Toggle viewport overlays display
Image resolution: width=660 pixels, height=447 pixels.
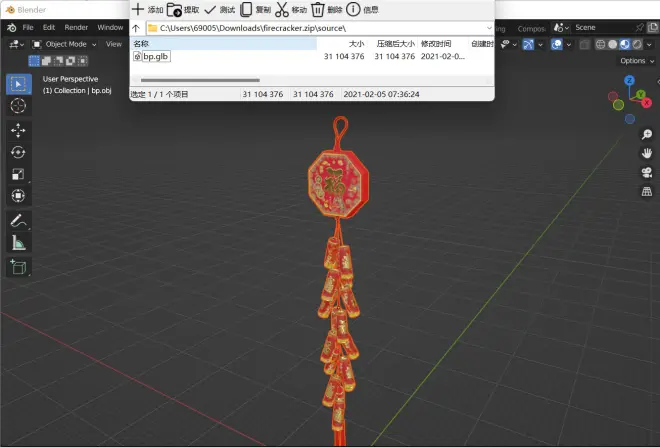[x=556, y=44]
